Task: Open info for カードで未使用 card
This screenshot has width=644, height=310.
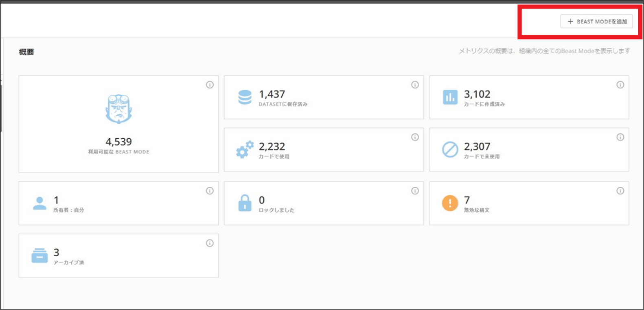Action: click(620, 137)
